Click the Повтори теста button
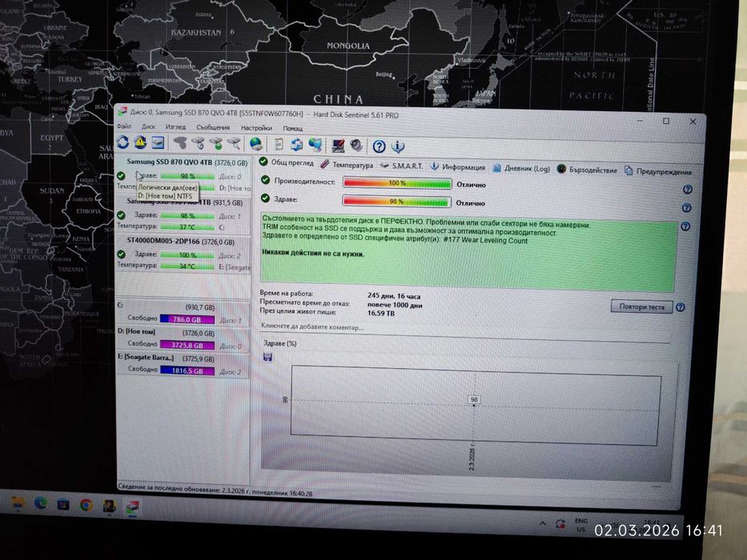 [x=641, y=306]
